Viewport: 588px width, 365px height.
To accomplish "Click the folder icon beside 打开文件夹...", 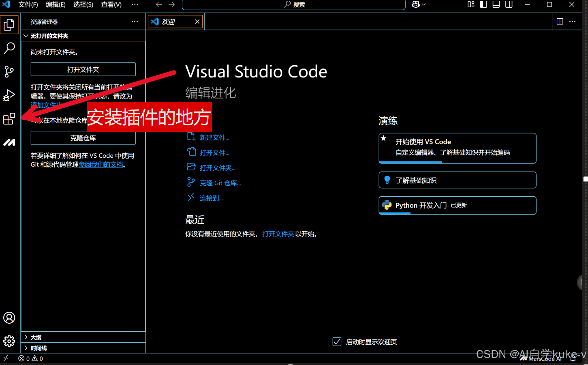I will click(x=191, y=167).
